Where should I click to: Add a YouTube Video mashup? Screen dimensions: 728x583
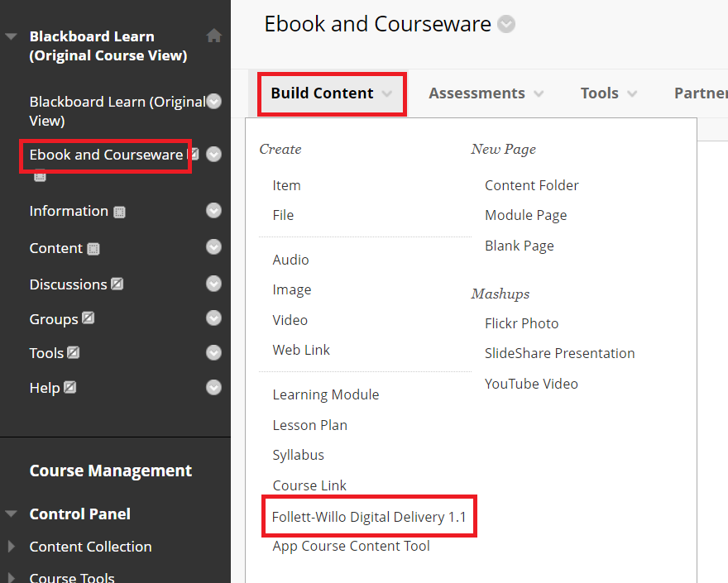click(531, 384)
